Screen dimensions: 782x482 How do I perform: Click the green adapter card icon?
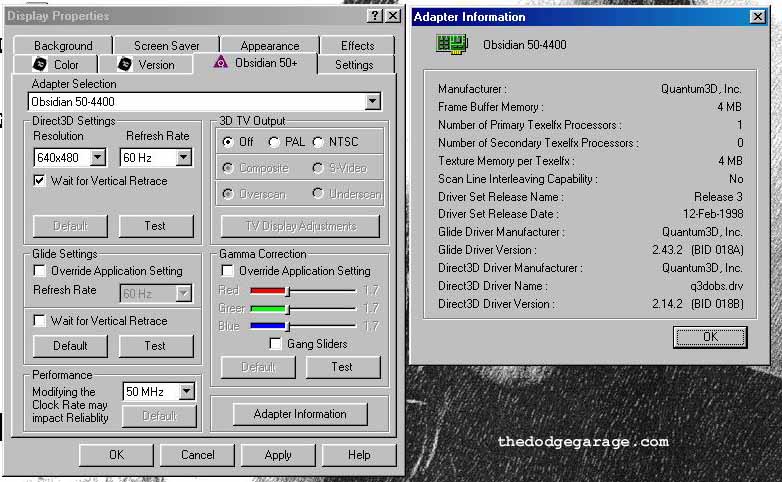[452, 44]
